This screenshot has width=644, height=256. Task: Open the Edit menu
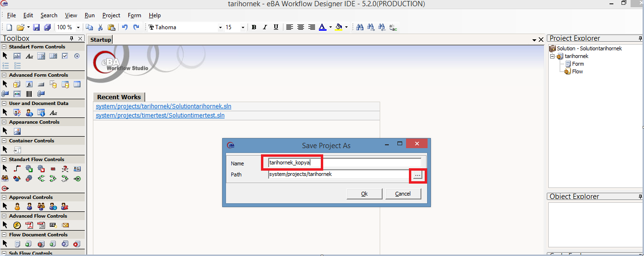coord(28,15)
